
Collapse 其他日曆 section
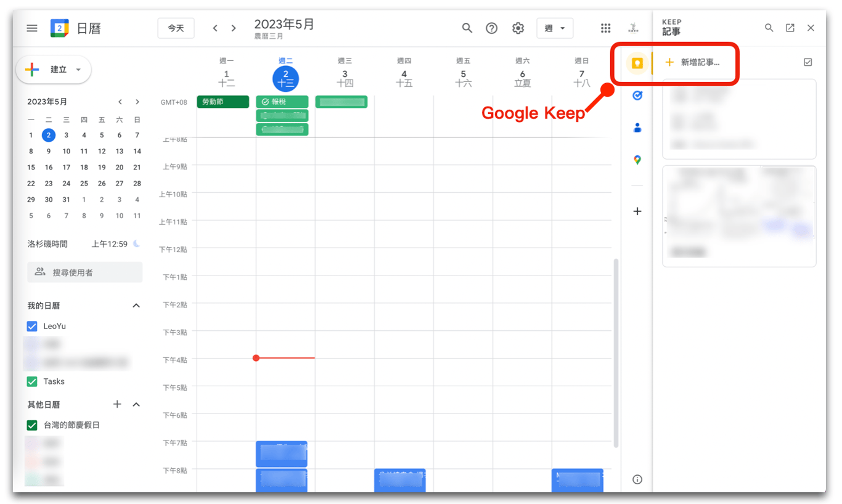tap(136, 404)
